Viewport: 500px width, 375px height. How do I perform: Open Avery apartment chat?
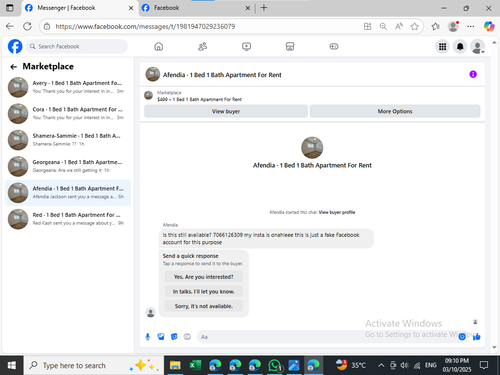pyautogui.click(x=68, y=87)
